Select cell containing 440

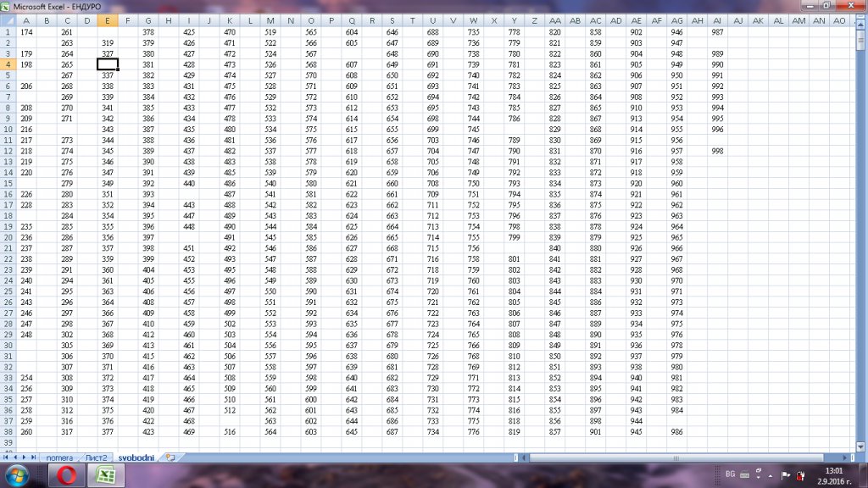pos(189,183)
